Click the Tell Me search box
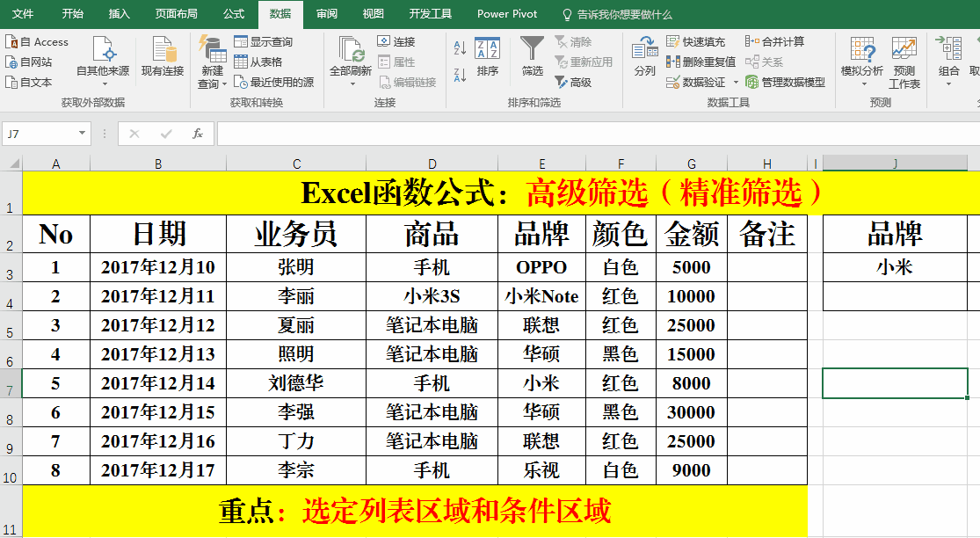Screen dimensions: 980x538 coord(624,14)
